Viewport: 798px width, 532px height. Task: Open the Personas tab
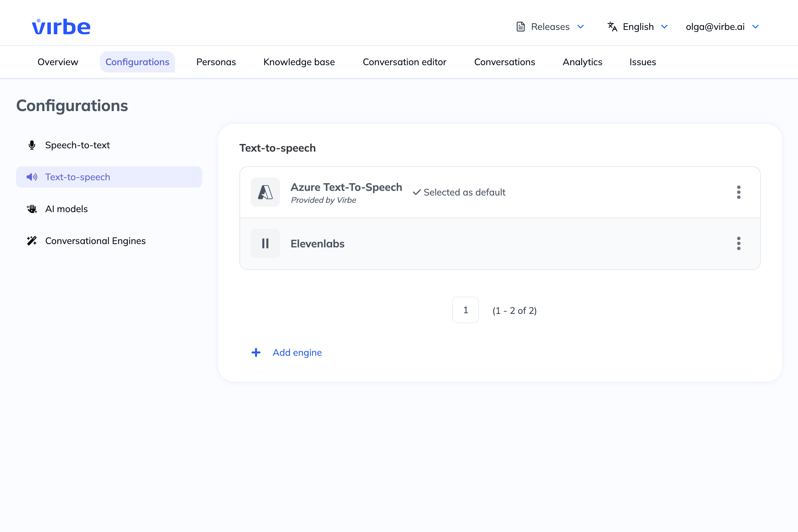(x=216, y=62)
